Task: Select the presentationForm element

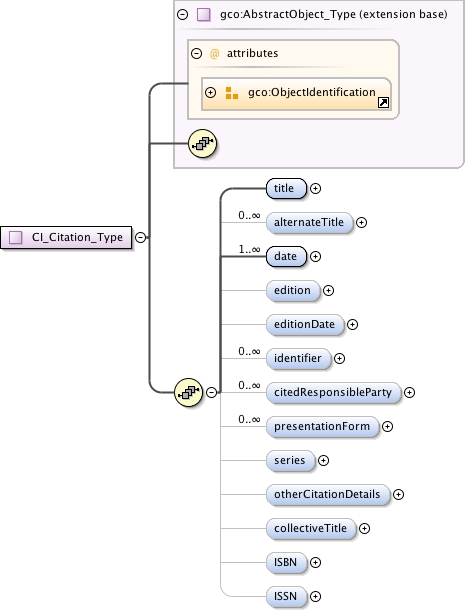Action: [323, 426]
